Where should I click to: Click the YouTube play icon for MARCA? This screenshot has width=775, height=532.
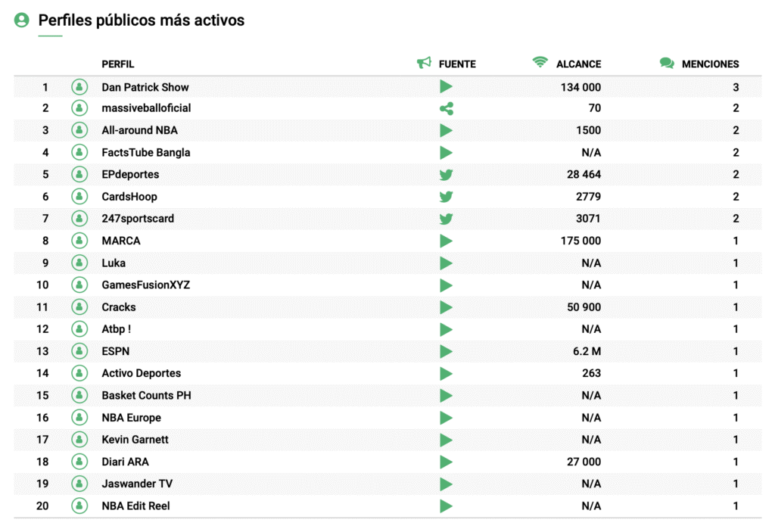pos(446,241)
